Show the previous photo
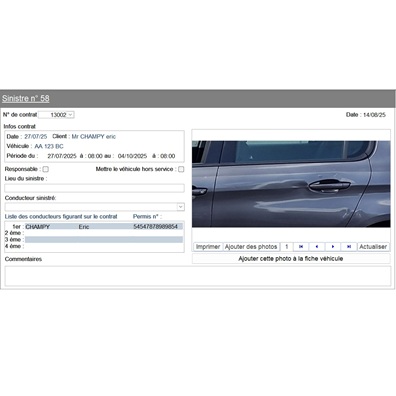This screenshot has width=396, height=396. coord(317,247)
